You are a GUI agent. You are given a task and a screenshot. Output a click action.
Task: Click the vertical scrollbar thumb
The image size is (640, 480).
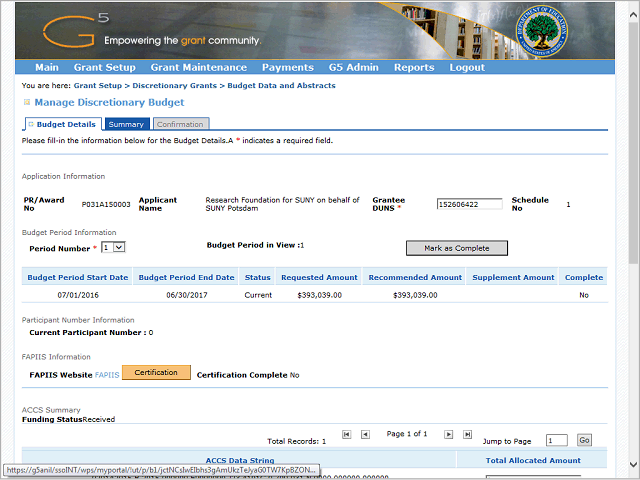[x=633, y=143]
